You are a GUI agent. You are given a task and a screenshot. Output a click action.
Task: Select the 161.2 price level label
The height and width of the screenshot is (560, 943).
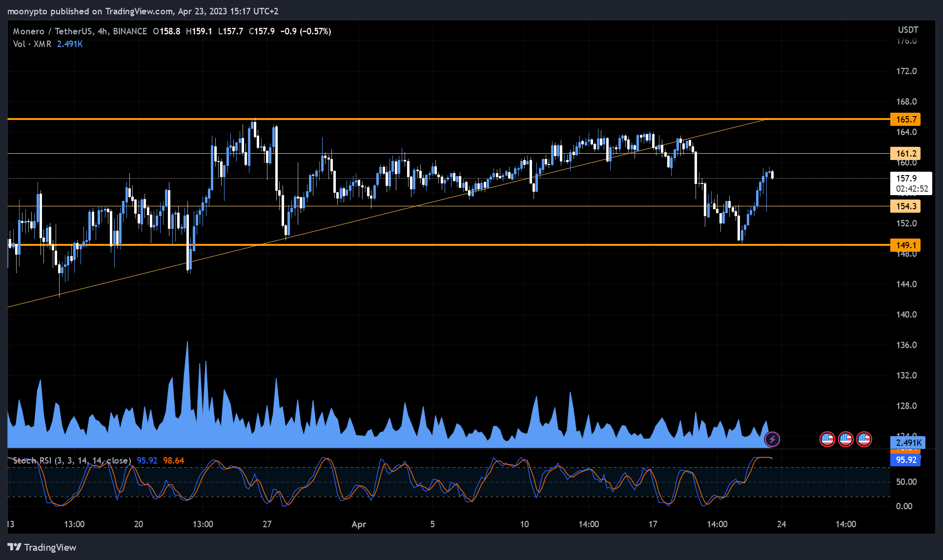click(x=905, y=154)
